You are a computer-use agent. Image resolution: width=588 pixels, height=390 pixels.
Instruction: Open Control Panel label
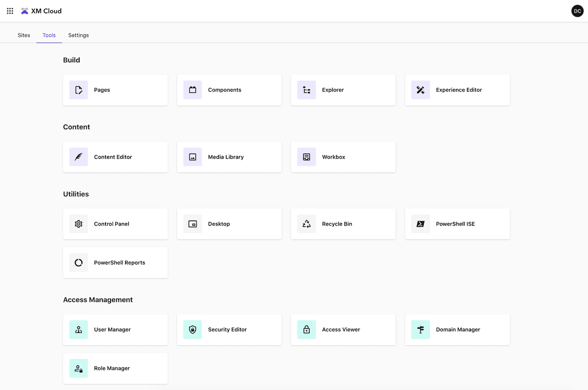coord(112,224)
